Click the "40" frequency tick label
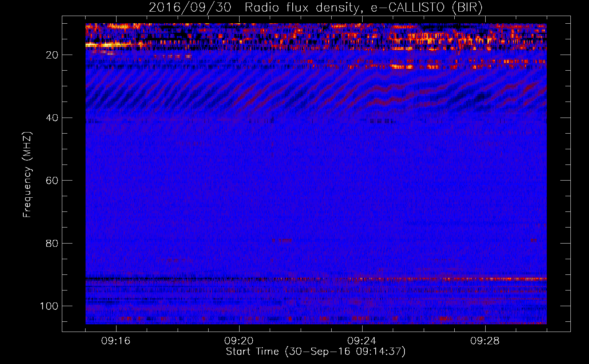The width and height of the screenshot is (589, 364). pyautogui.click(x=52, y=118)
